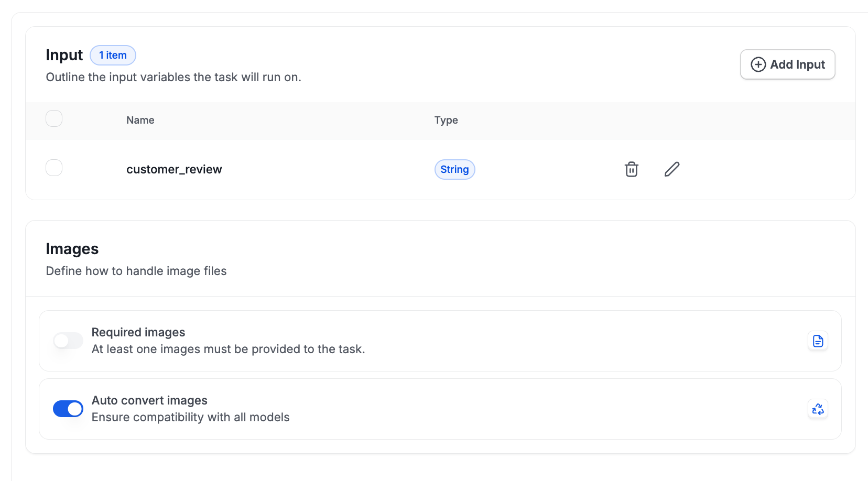Click the "1 item" count badge
868x481 pixels.
(x=113, y=56)
